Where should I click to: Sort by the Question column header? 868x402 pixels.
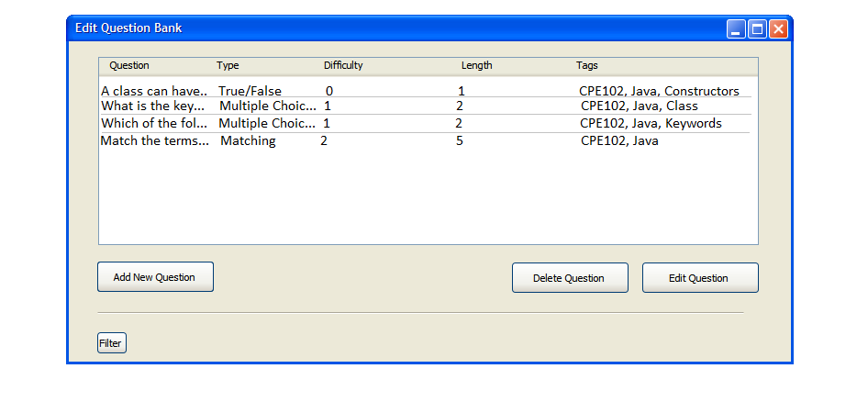pyautogui.click(x=129, y=66)
